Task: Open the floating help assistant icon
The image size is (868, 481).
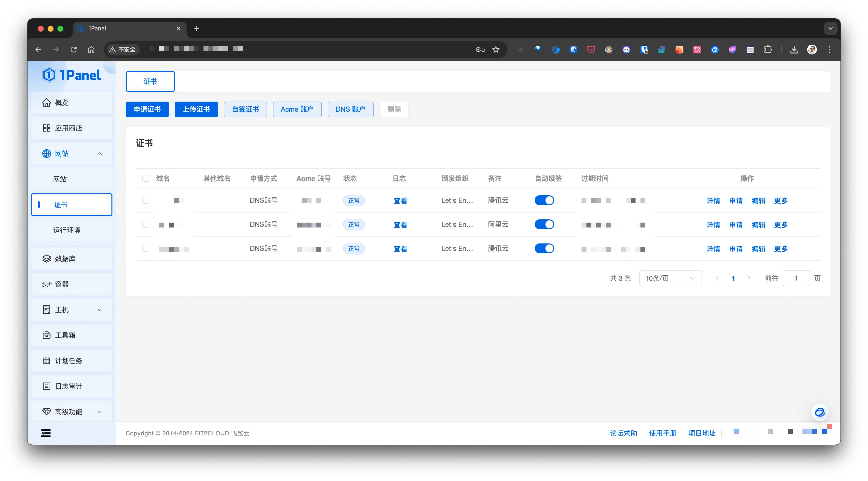Action: pos(819,412)
